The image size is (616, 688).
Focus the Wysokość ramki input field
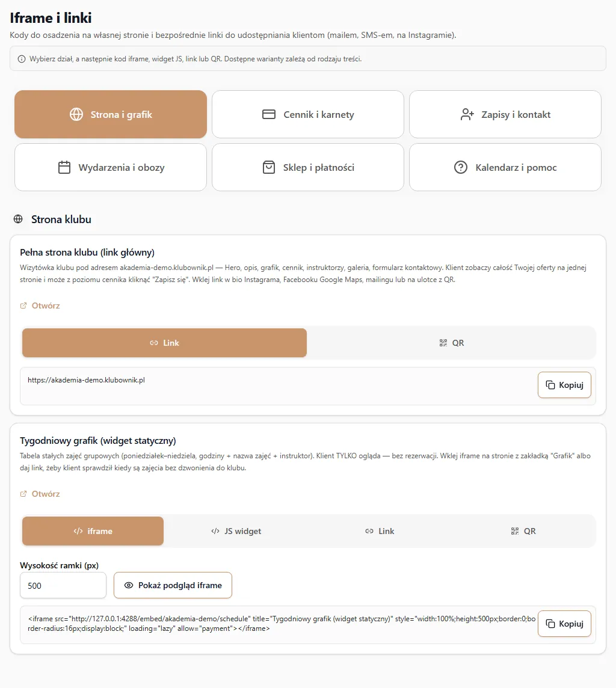(63, 585)
